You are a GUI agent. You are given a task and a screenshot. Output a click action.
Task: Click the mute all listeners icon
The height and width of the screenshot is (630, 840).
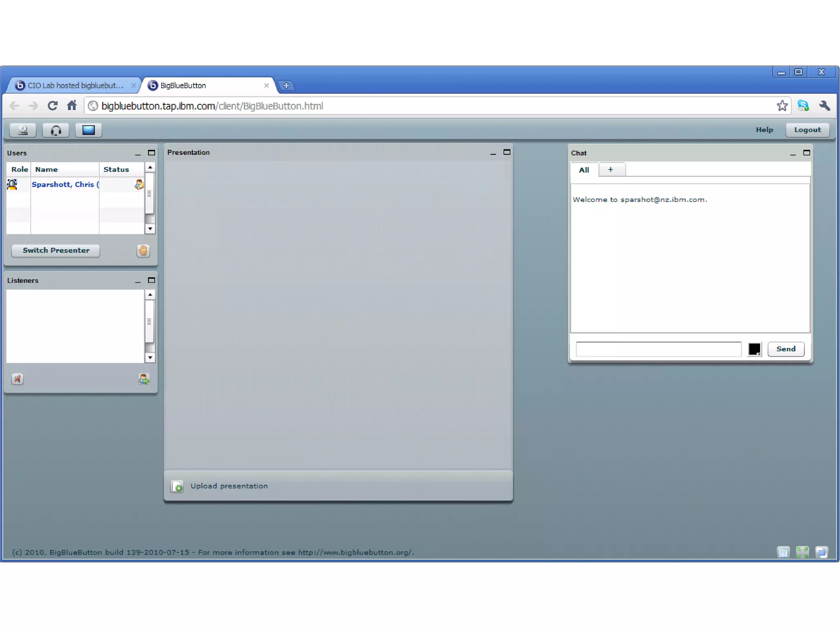click(17, 379)
